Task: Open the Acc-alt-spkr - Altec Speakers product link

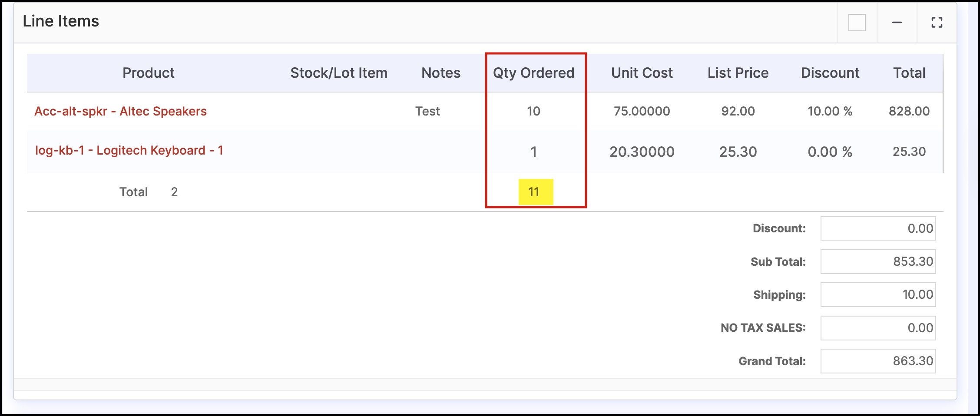Action: (x=120, y=111)
